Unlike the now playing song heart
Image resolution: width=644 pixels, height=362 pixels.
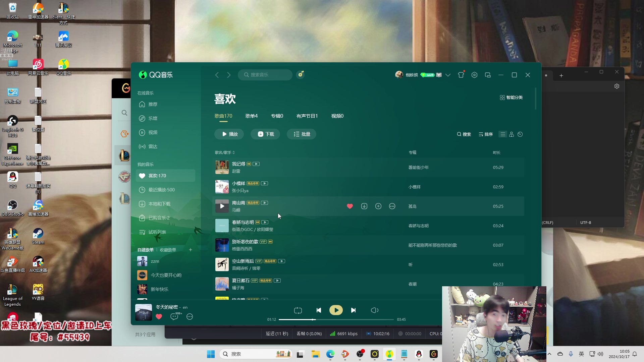[159, 316]
